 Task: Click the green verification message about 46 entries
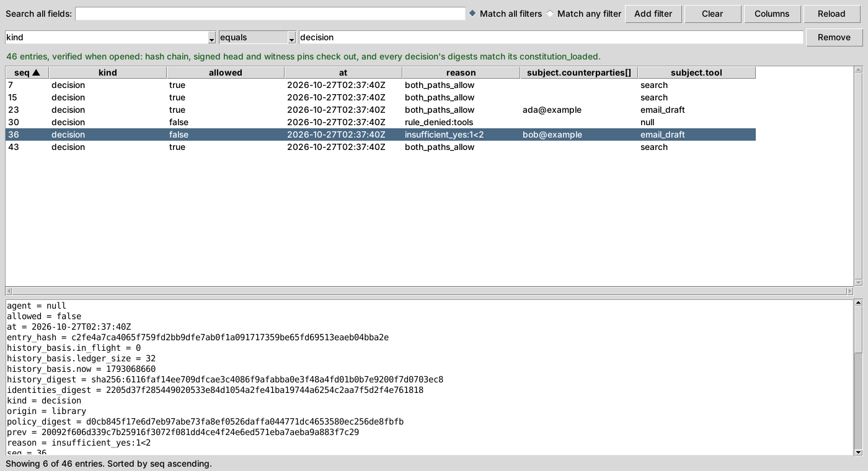click(x=303, y=56)
